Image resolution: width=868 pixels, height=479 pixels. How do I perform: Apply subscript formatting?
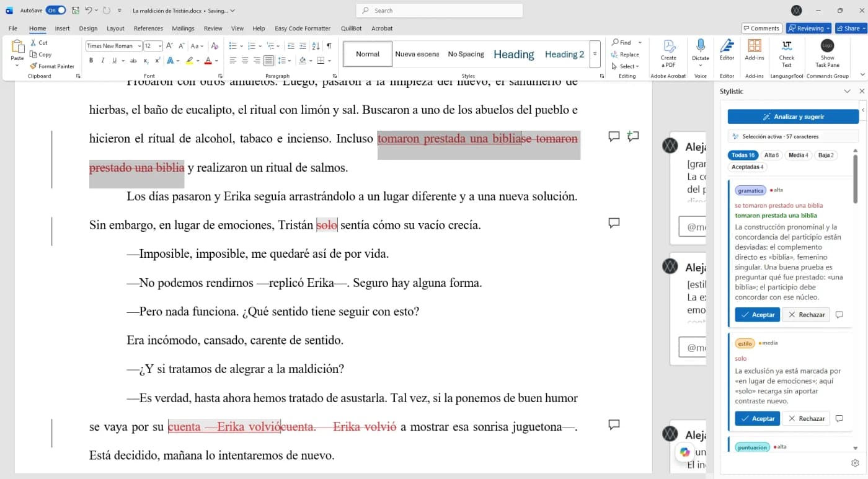[146, 61]
